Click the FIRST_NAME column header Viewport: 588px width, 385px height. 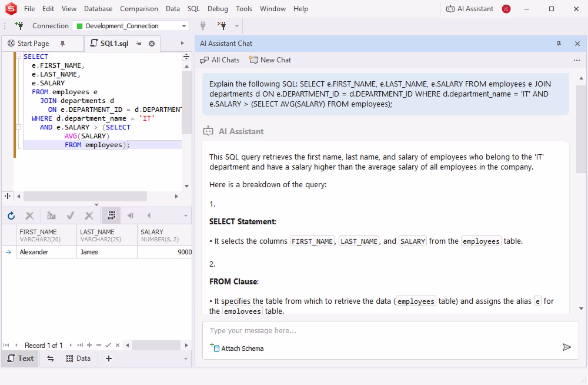point(46,235)
